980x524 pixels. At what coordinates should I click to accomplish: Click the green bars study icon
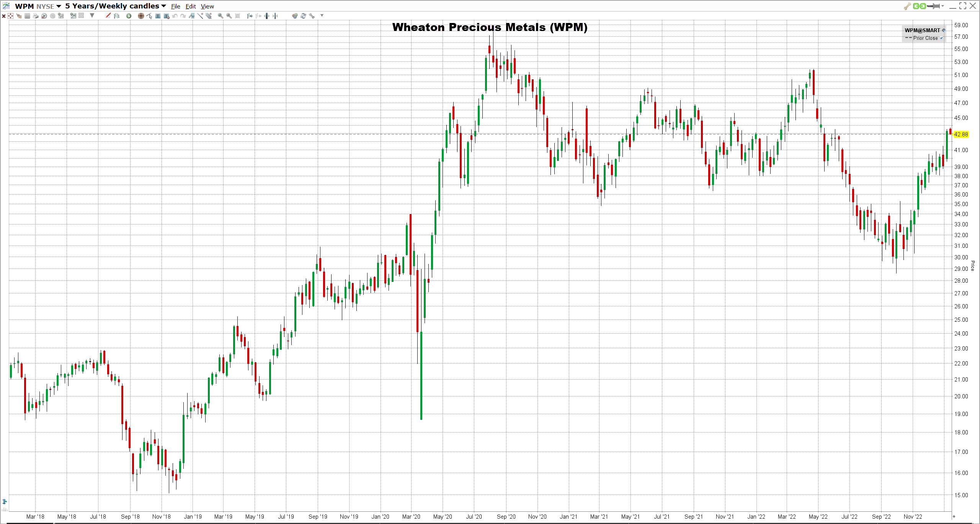click(192, 16)
